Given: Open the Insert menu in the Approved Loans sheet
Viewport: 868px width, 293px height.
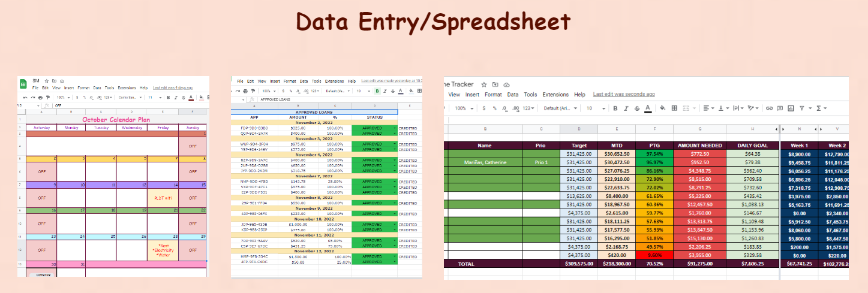Looking at the screenshot, I should 275,81.
